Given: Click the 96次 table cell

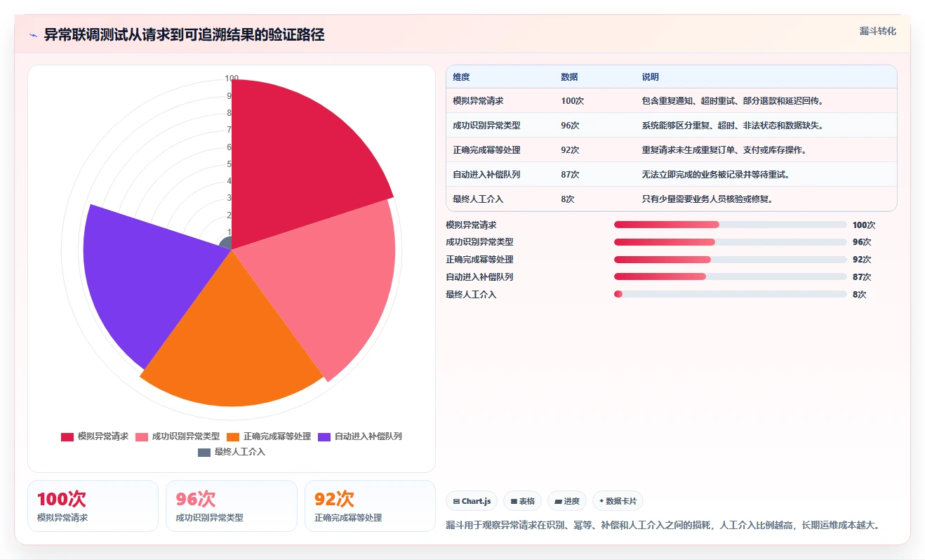Looking at the screenshot, I should (570, 126).
